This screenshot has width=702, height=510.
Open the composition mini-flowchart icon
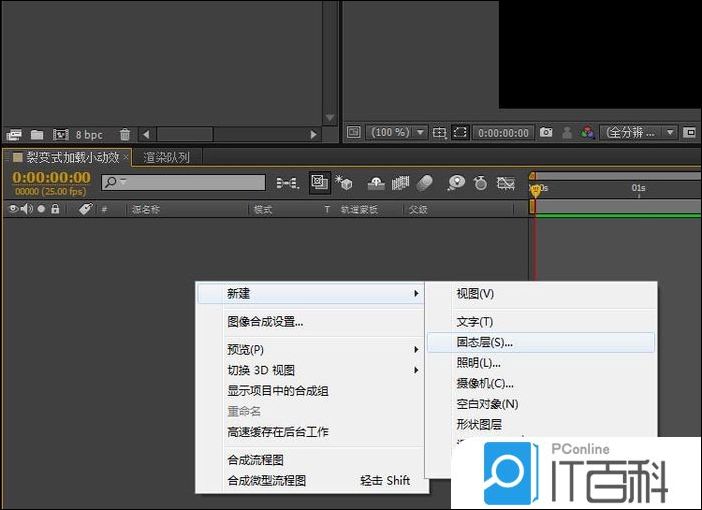(x=287, y=183)
